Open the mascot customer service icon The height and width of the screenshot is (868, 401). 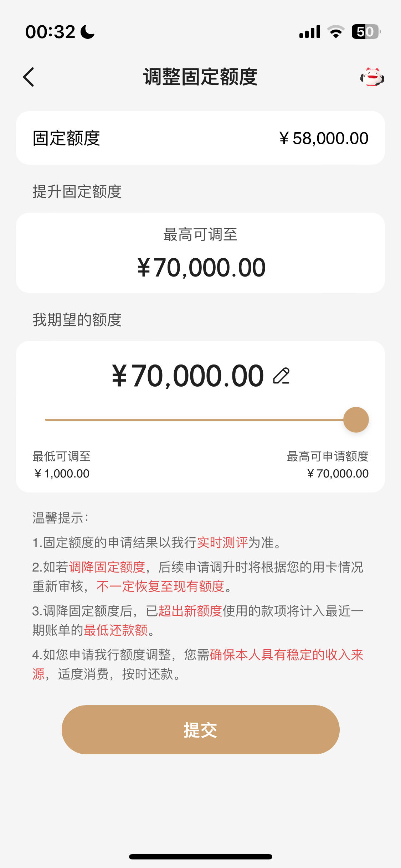point(372,77)
